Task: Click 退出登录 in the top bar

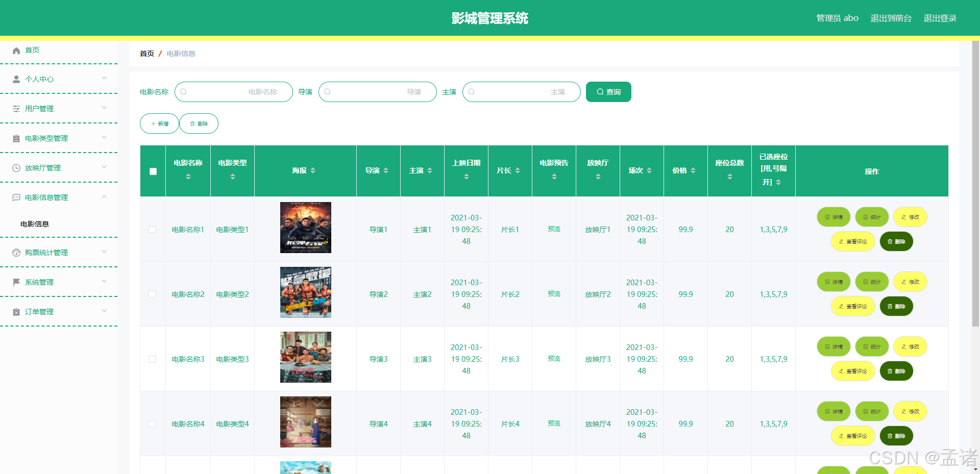Action: pyautogui.click(x=940, y=18)
